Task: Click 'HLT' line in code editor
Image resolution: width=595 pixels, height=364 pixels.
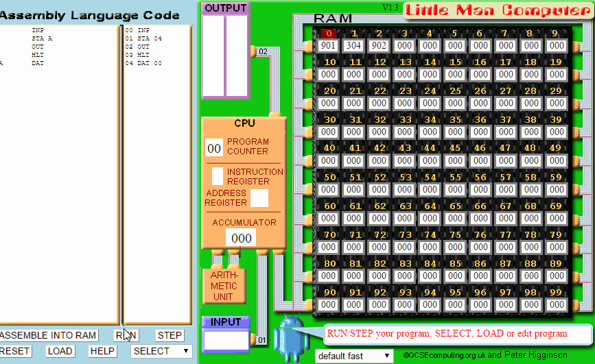Action: 38,55
